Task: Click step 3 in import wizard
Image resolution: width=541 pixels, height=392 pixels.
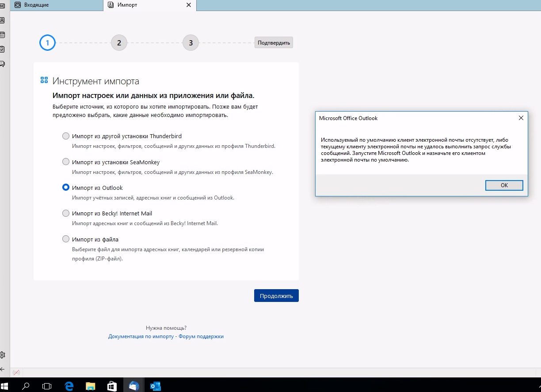Action: [190, 43]
